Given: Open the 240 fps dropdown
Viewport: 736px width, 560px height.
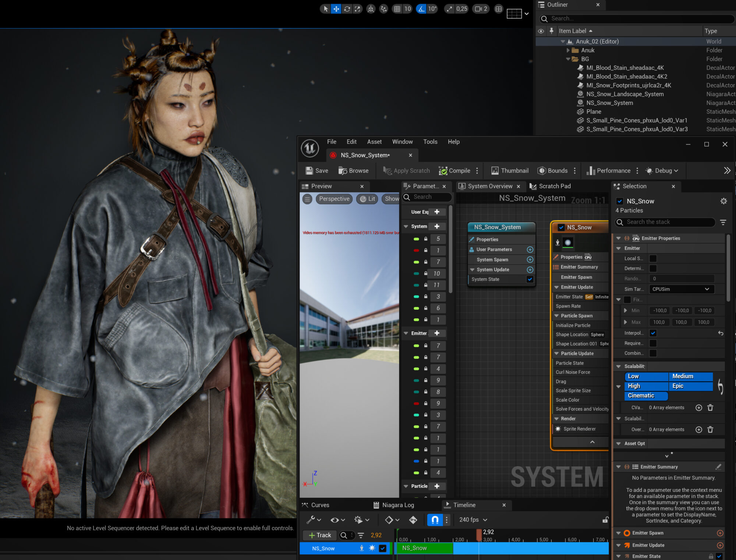Looking at the screenshot, I should click(x=473, y=520).
